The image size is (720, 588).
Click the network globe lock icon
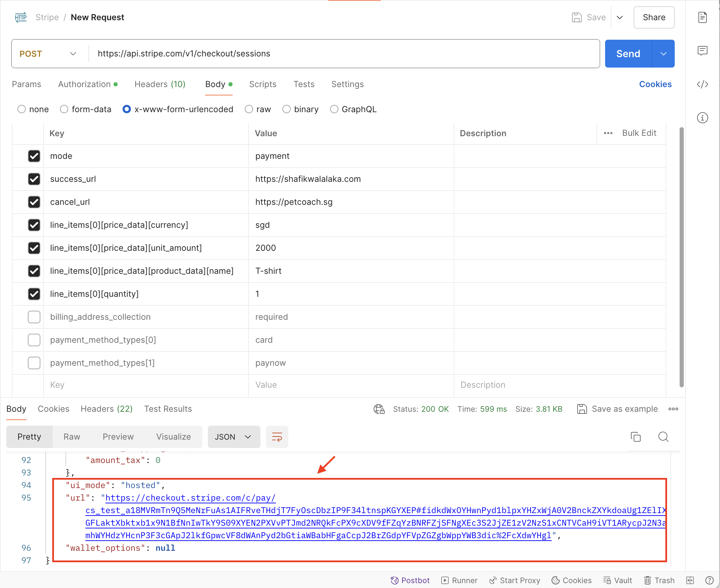(379, 409)
